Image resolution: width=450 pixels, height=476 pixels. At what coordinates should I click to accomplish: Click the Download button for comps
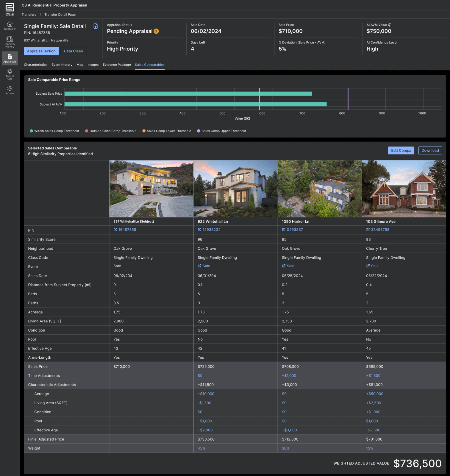point(430,151)
